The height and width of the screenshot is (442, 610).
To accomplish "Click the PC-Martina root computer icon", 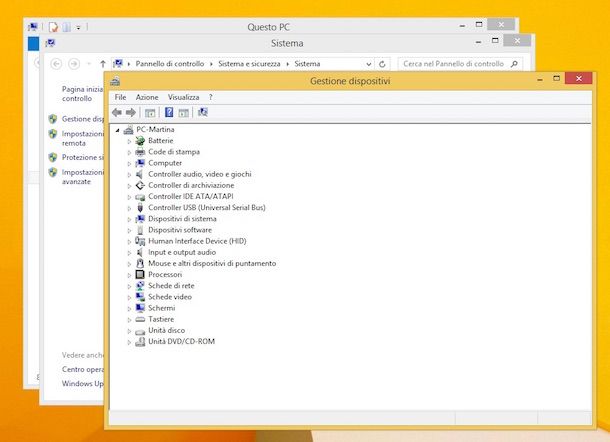I will pos(128,130).
